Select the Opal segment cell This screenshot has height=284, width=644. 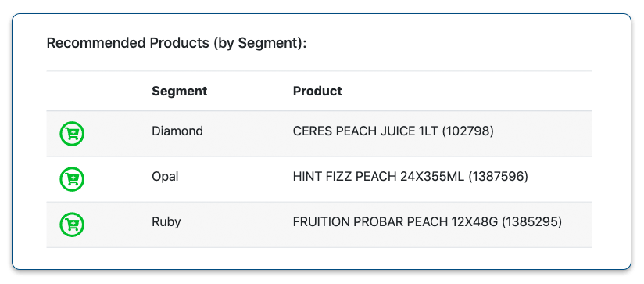pyautogui.click(x=165, y=177)
